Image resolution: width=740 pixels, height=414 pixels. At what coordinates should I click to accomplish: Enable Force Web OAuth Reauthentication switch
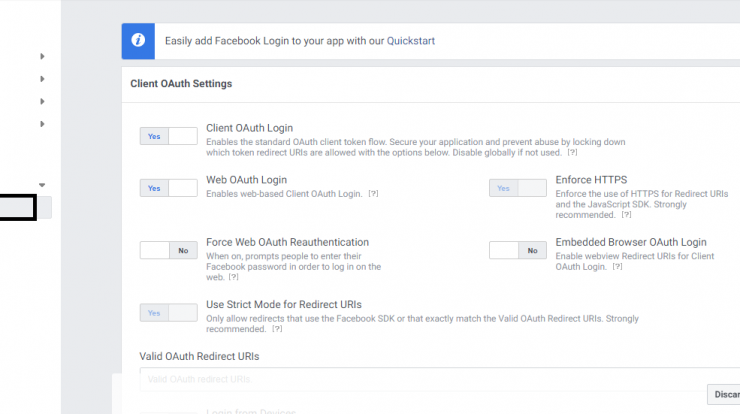(x=168, y=250)
